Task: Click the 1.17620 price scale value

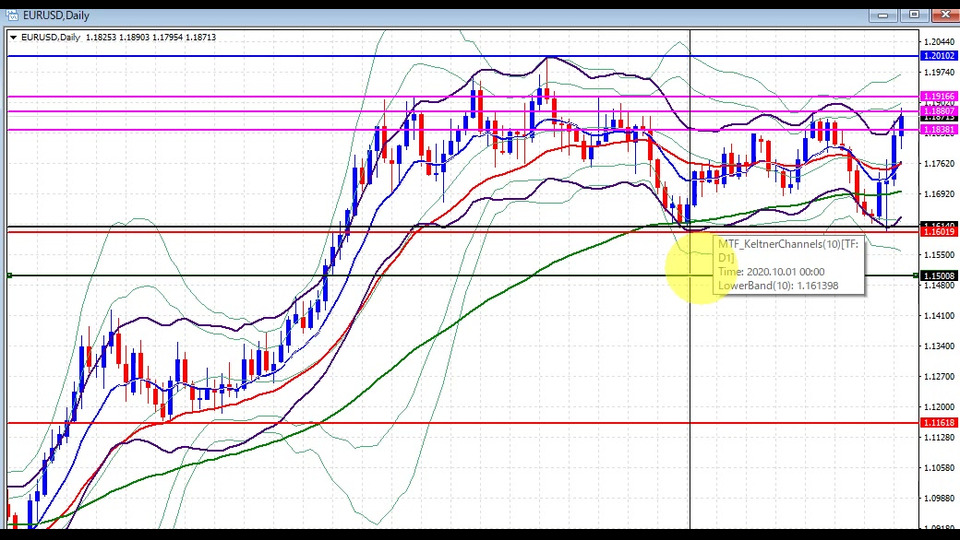Action: 939,163
